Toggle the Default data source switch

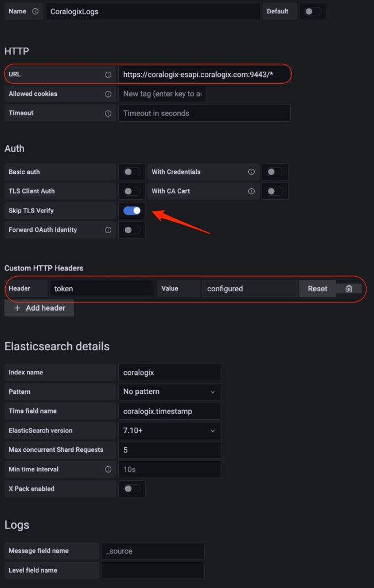click(313, 11)
